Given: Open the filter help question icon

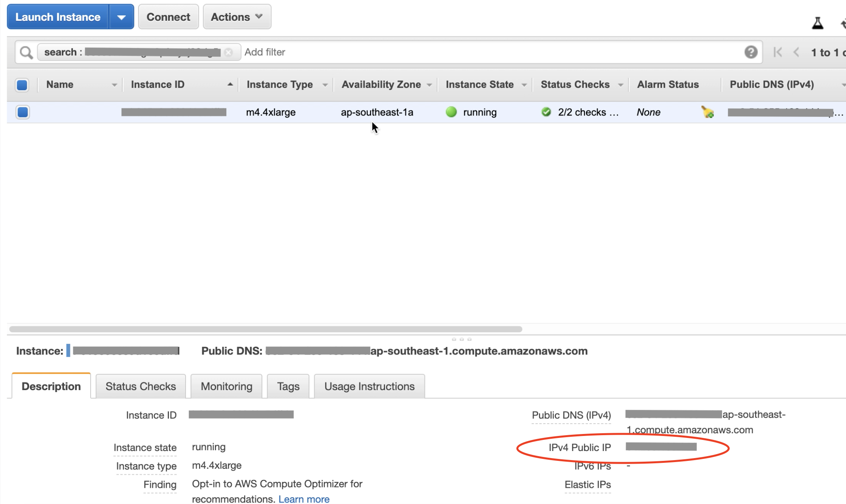Looking at the screenshot, I should point(751,52).
